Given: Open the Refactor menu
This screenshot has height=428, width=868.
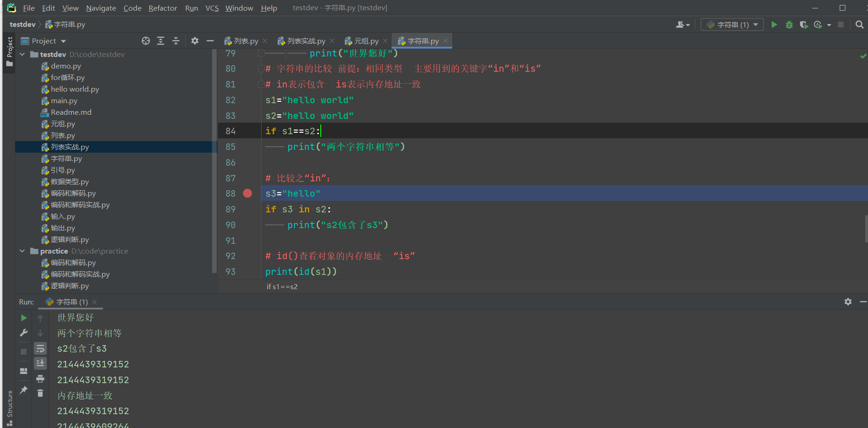Looking at the screenshot, I should pyautogui.click(x=162, y=8).
